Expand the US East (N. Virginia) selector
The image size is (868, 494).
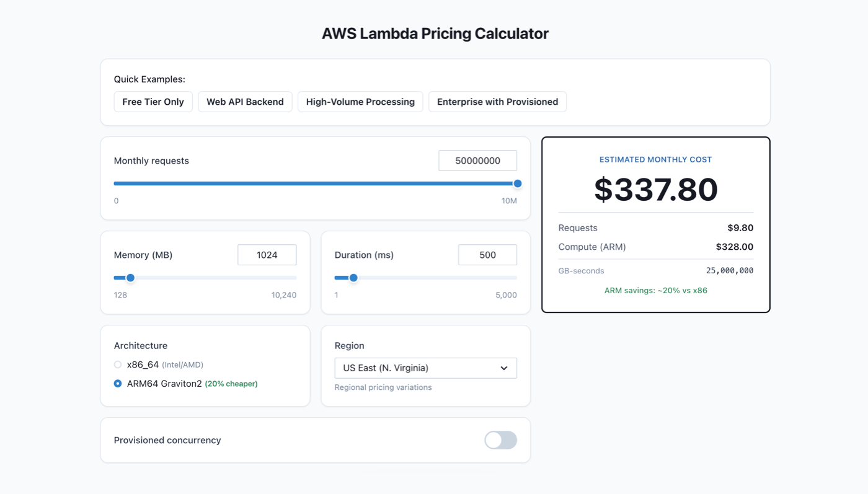(425, 368)
